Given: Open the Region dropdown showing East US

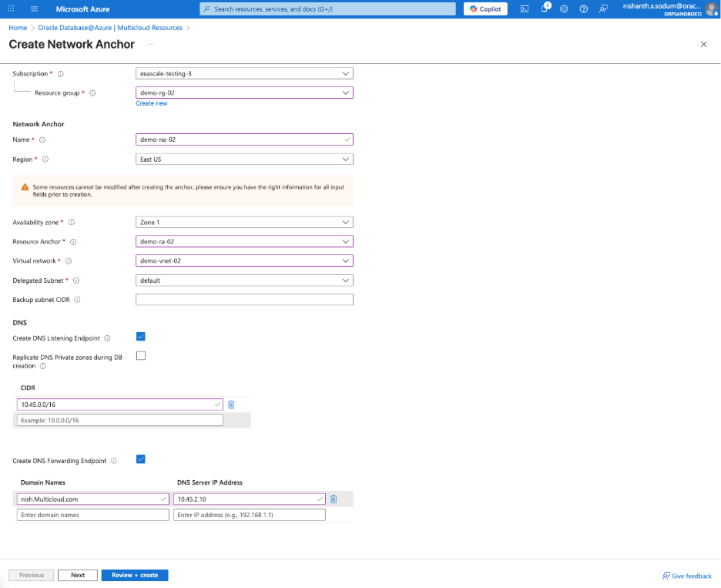Looking at the screenshot, I should click(x=244, y=160).
